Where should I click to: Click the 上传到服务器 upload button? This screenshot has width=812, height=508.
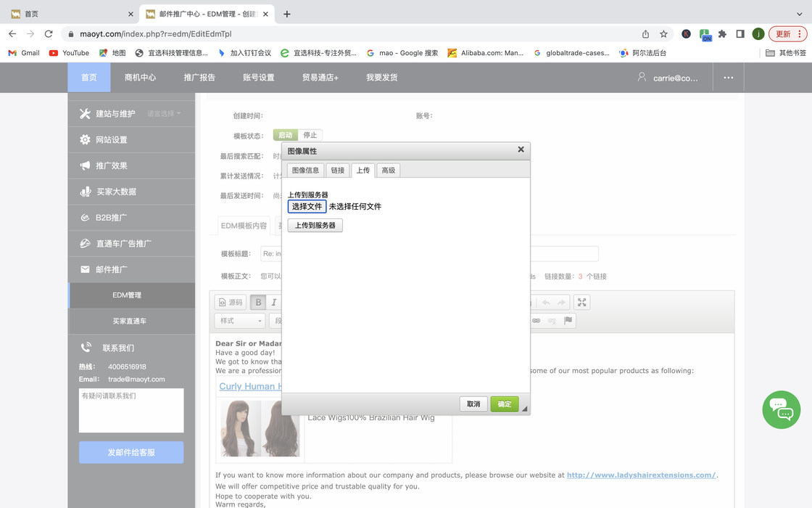(315, 226)
